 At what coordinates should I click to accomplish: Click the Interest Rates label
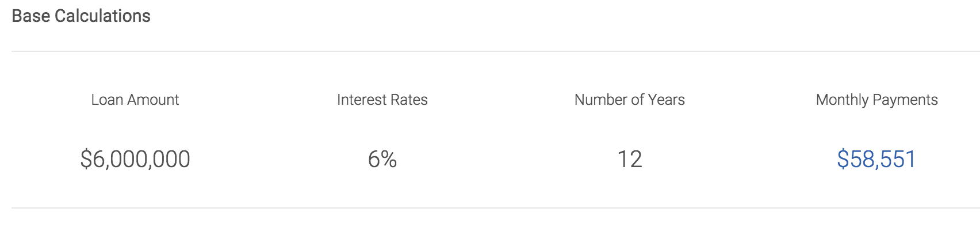click(382, 100)
